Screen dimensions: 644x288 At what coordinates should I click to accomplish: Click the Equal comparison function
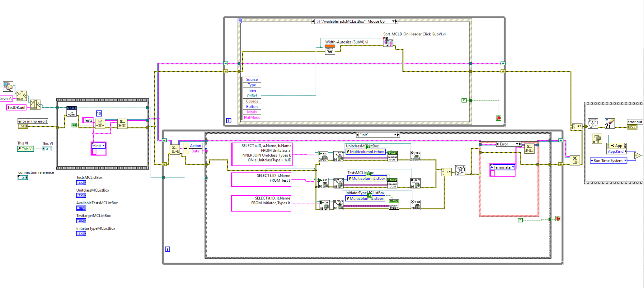(637, 155)
